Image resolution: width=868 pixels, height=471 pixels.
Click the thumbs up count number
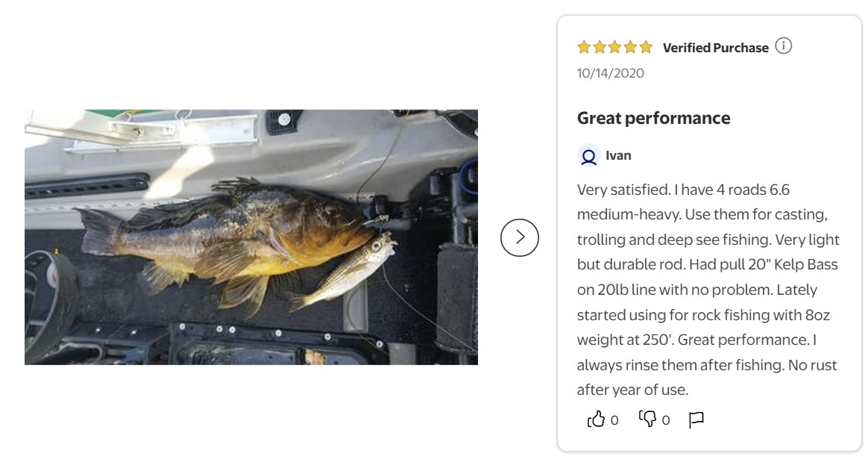pos(614,420)
